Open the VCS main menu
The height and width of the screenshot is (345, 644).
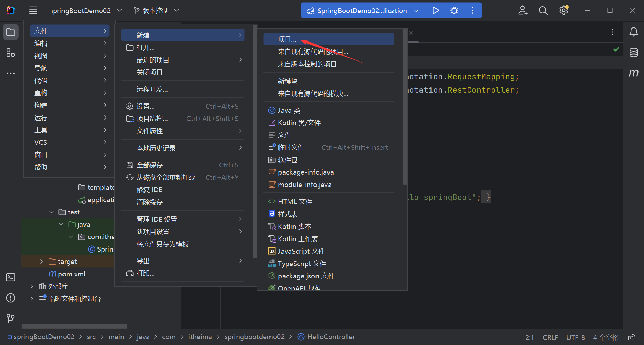tap(70, 142)
